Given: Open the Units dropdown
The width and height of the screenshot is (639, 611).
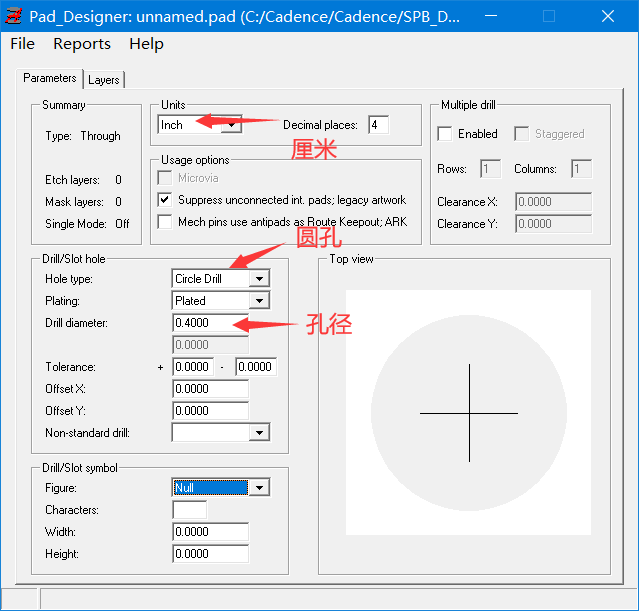Looking at the screenshot, I should coord(231,125).
